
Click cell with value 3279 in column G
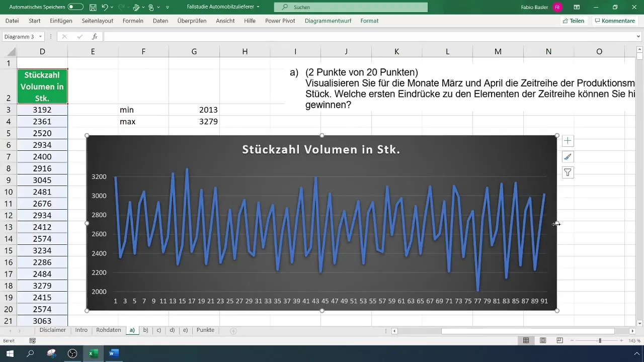(194, 122)
